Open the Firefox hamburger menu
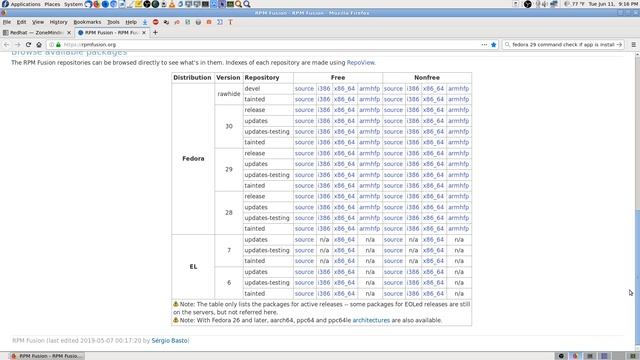 click(633, 44)
